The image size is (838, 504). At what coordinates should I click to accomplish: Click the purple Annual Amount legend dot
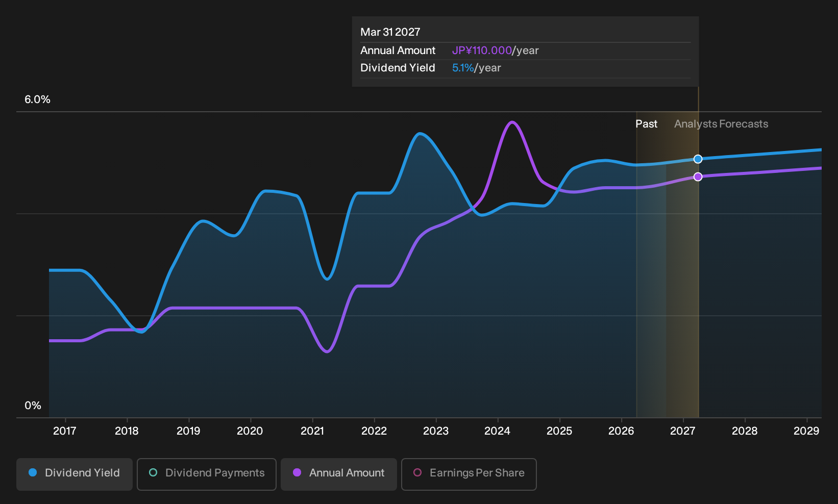(x=297, y=472)
